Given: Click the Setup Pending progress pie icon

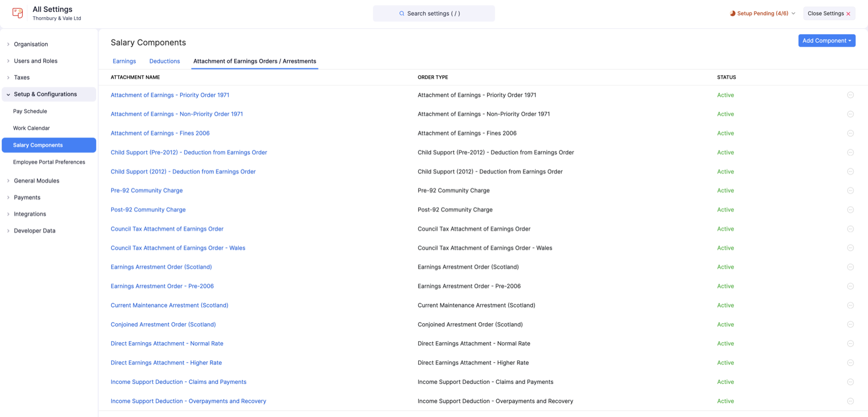Looking at the screenshot, I should click(x=732, y=14).
